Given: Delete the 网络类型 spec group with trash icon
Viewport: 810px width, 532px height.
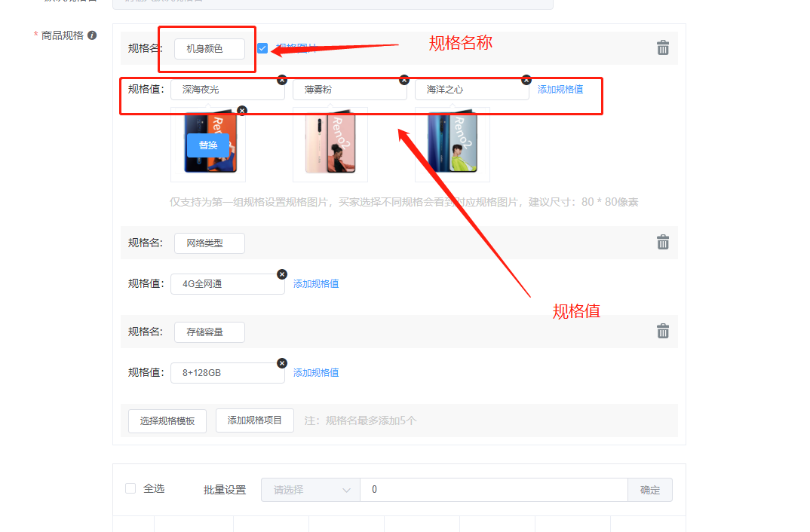Looking at the screenshot, I should [x=663, y=242].
